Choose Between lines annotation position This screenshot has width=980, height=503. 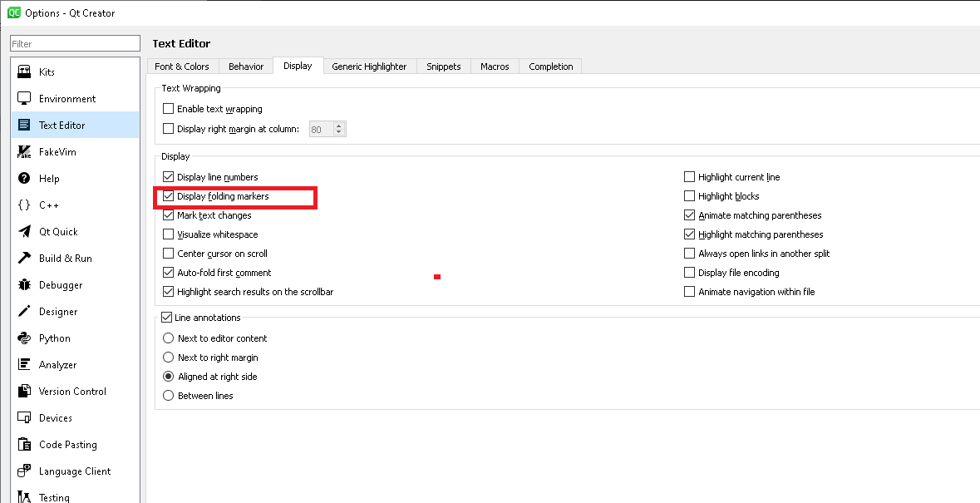(169, 396)
